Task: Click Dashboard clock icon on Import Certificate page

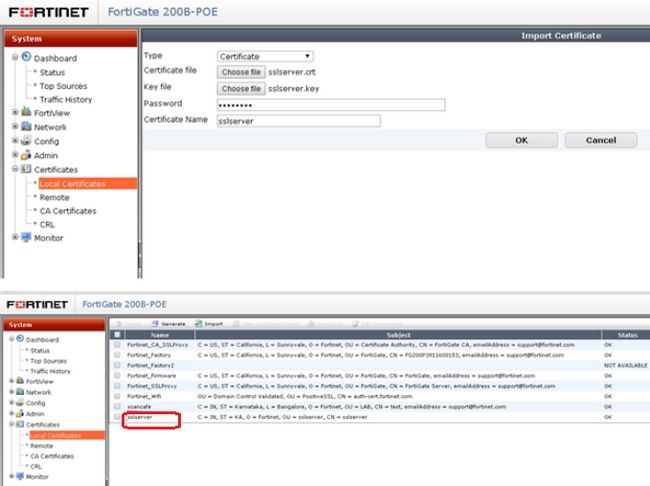Action: pos(27,57)
